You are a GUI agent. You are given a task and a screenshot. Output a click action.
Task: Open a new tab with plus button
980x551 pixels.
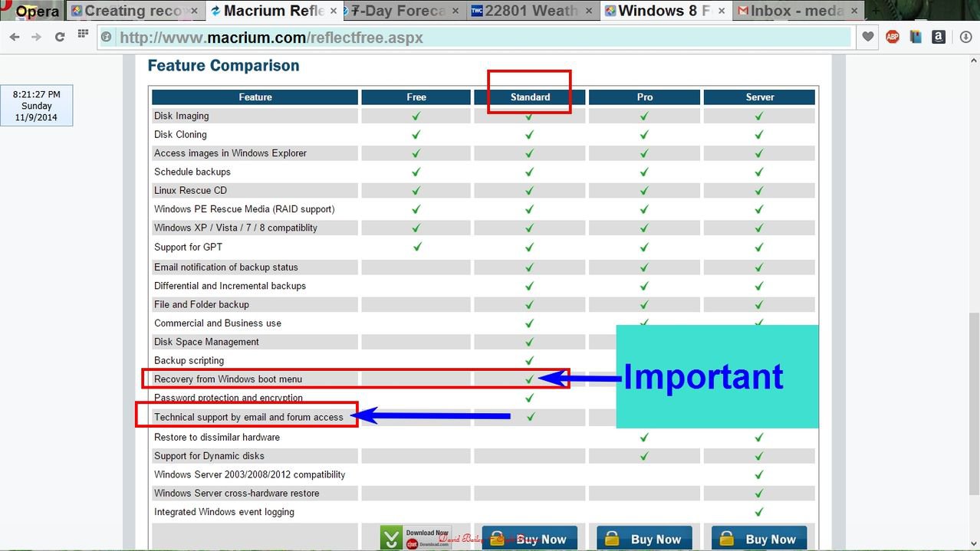tap(874, 11)
